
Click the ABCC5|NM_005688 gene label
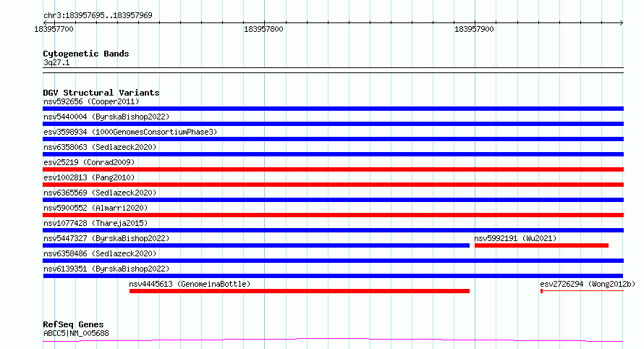[77, 333]
